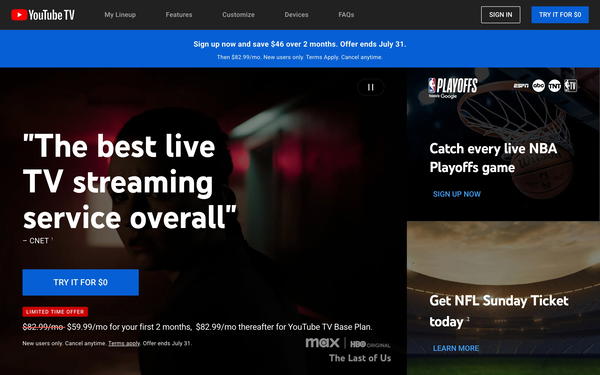Click 'Catch every live NBA Playoffs game' heading

[493, 158]
